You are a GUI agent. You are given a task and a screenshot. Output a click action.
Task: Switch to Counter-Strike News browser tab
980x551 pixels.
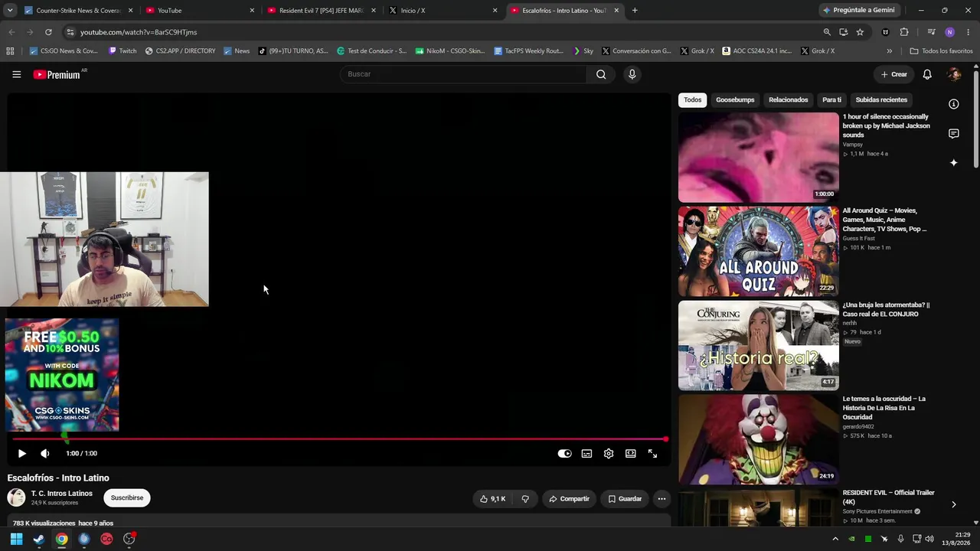tap(78, 11)
